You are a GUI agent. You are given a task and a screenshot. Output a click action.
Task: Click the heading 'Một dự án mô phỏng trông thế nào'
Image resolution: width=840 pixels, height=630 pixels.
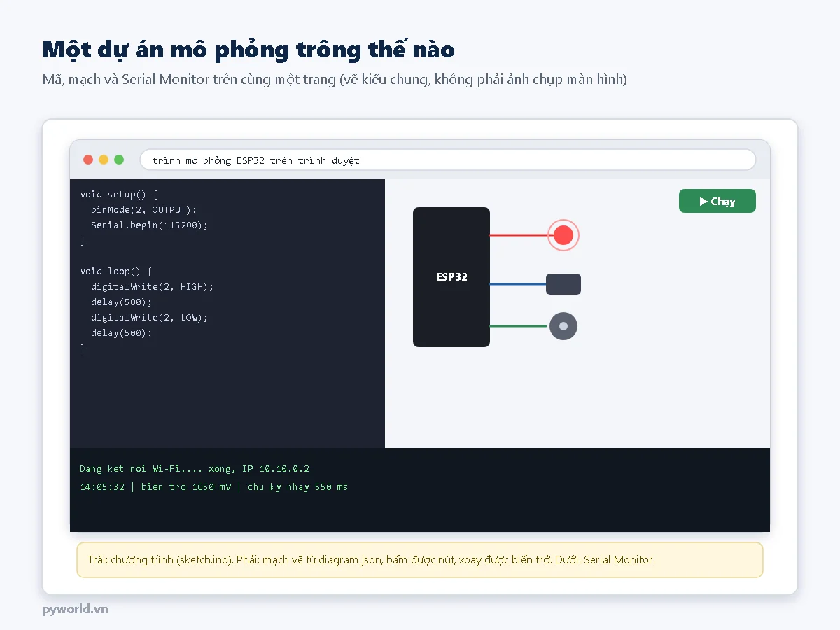point(248,50)
